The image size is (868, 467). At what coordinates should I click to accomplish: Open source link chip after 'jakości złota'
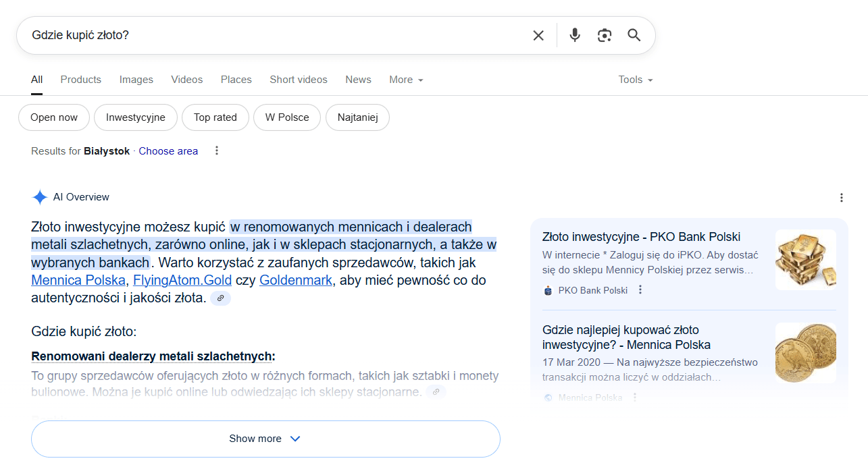(221, 298)
